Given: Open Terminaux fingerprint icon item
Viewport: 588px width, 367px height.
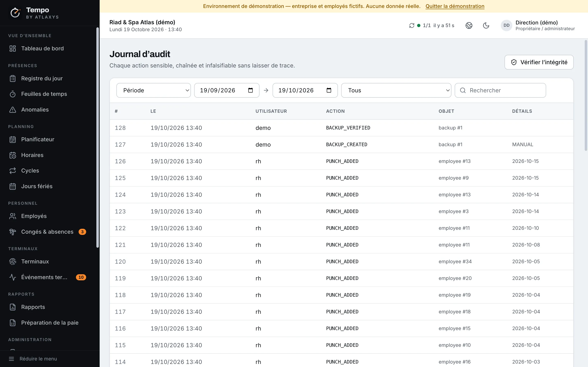Looking at the screenshot, I should [x=13, y=262].
